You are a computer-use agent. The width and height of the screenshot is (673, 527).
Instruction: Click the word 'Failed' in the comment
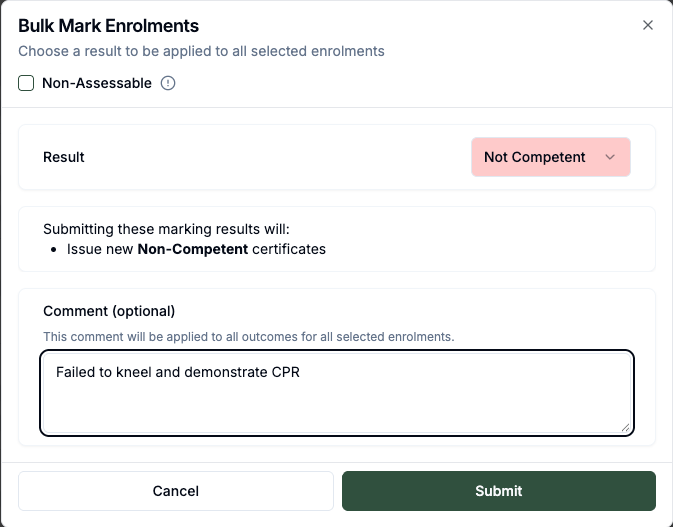tap(76, 373)
